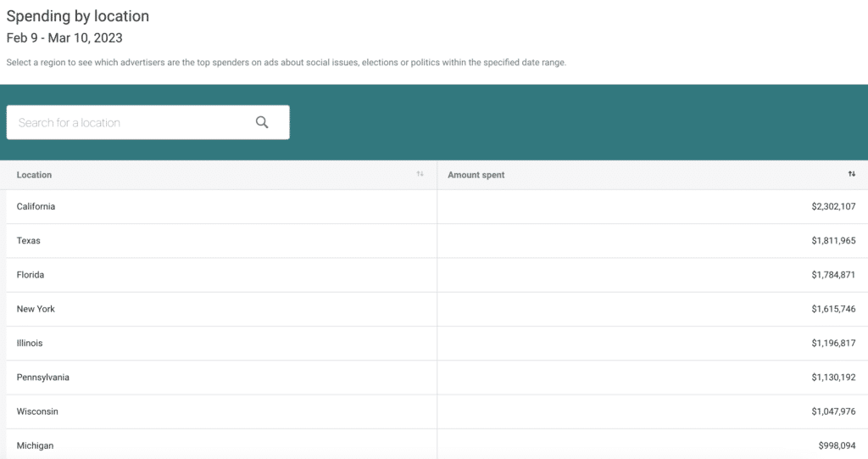Click the sort arrows icon beside Amount spent

point(851,175)
